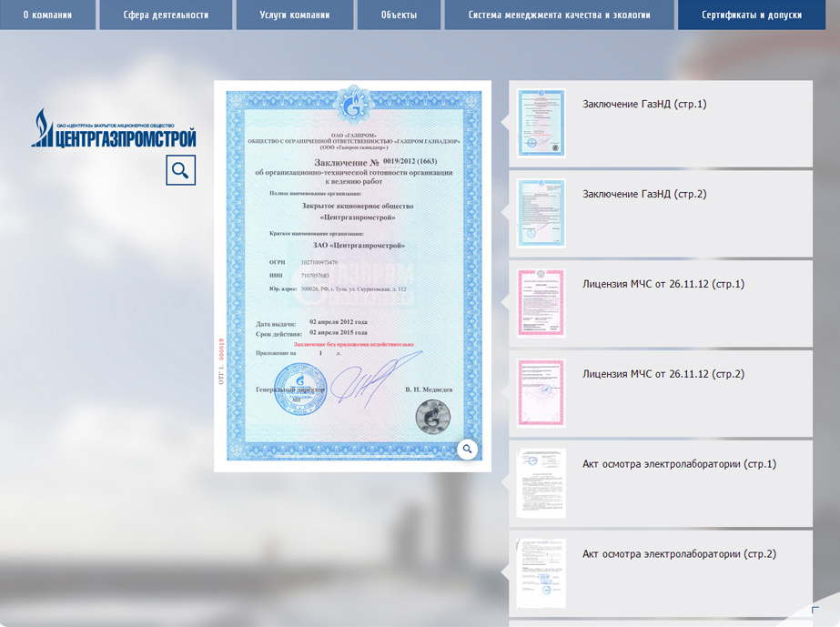Screen dimensions: 840x627
Task: Click 'Акт осмотра электролаборатории (стр.1)' label
Action: tap(679, 464)
